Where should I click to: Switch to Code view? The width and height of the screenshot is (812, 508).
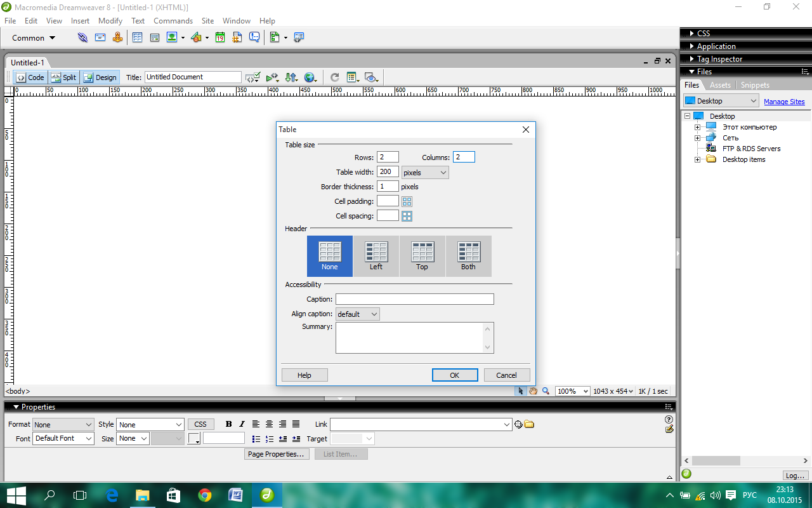click(x=30, y=77)
